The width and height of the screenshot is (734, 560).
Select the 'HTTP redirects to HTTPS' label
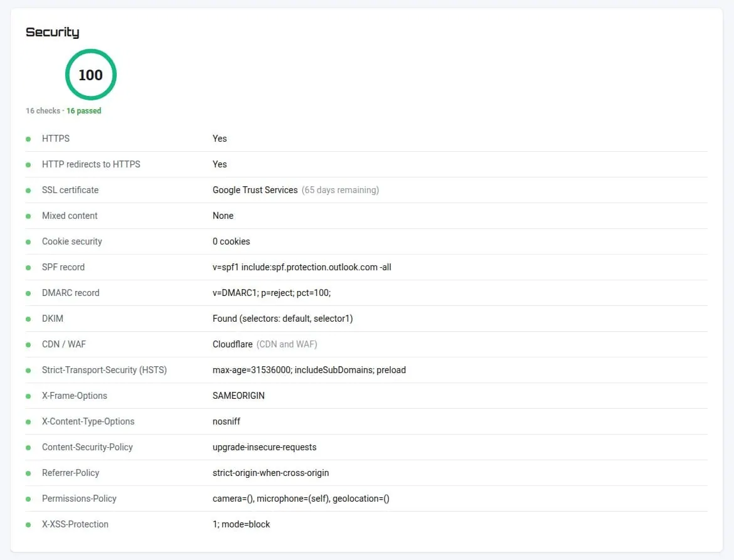[x=92, y=164]
